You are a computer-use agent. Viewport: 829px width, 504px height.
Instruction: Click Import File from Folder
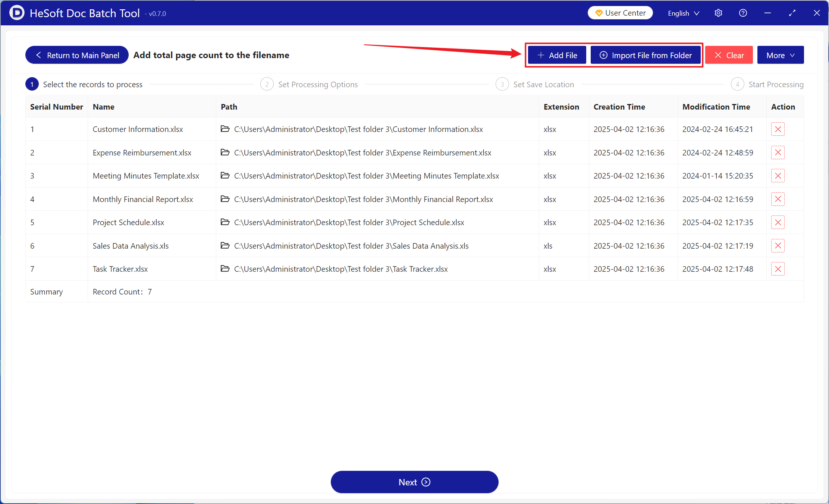(x=645, y=55)
